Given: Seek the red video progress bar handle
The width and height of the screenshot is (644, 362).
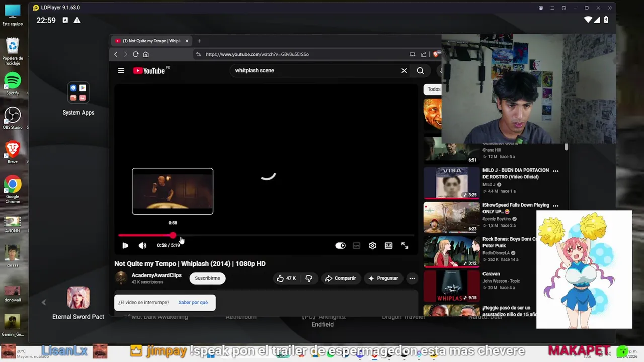Looking at the screenshot, I should click(x=173, y=235).
